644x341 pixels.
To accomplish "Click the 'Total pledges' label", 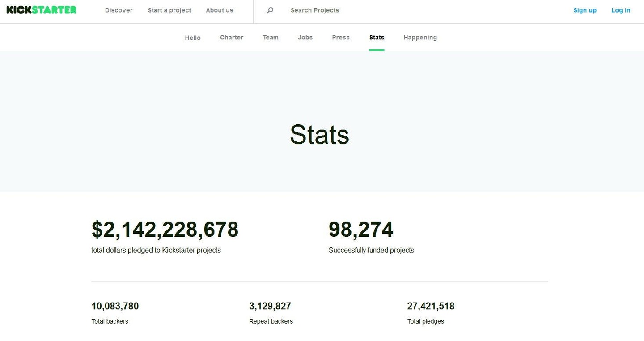I will point(426,321).
